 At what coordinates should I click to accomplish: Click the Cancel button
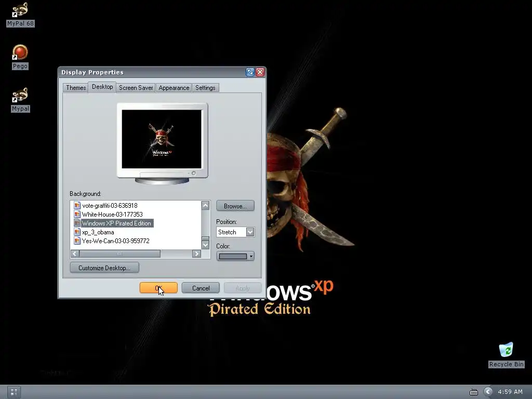pyautogui.click(x=201, y=288)
